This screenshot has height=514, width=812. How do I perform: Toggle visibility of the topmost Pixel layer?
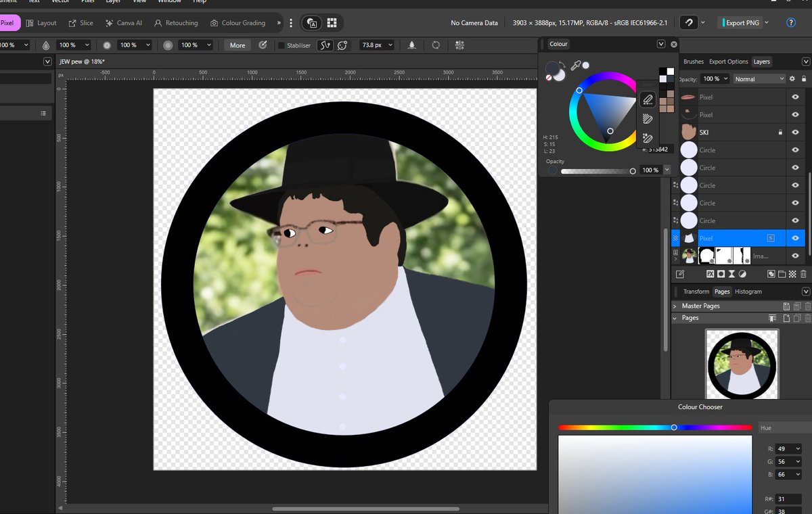(796, 97)
